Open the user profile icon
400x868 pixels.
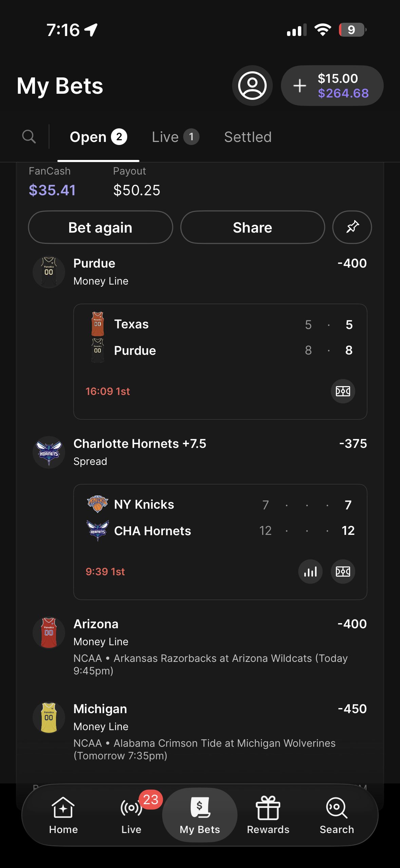tap(252, 86)
